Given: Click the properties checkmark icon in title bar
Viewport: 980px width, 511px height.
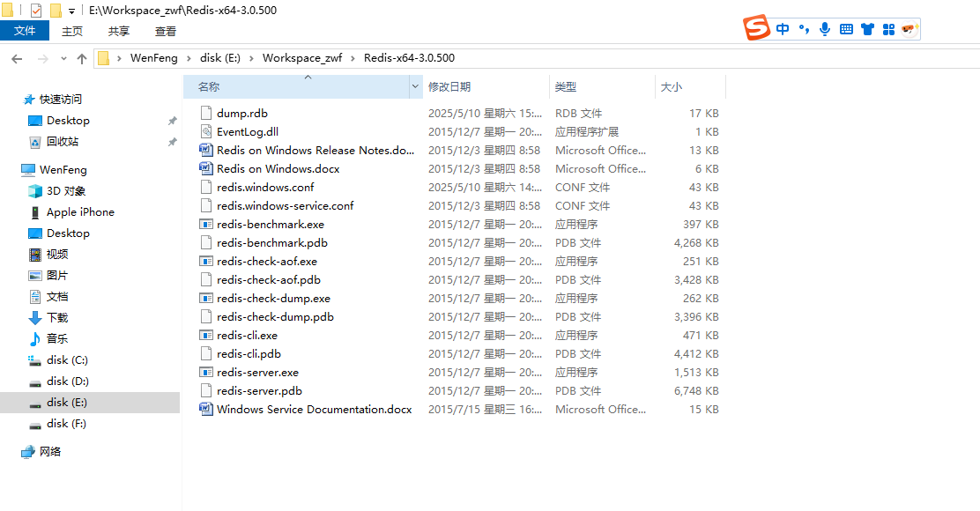Looking at the screenshot, I should click(35, 10).
